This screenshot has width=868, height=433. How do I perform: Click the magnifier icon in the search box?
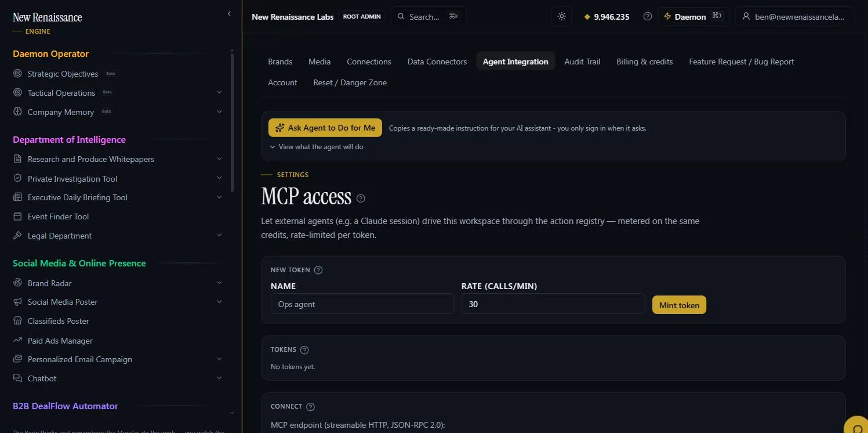coord(401,17)
